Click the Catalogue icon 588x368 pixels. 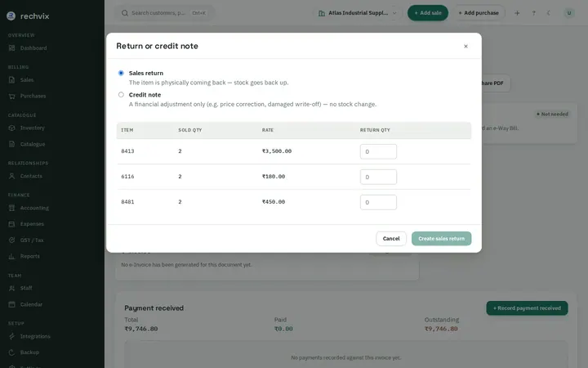pos(12,144)
